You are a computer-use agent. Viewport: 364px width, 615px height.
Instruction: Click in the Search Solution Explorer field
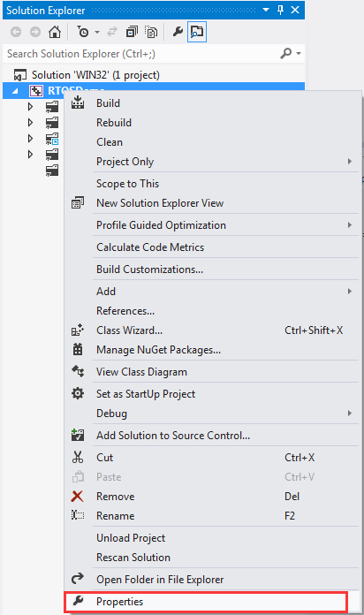(x=141, y=53)
